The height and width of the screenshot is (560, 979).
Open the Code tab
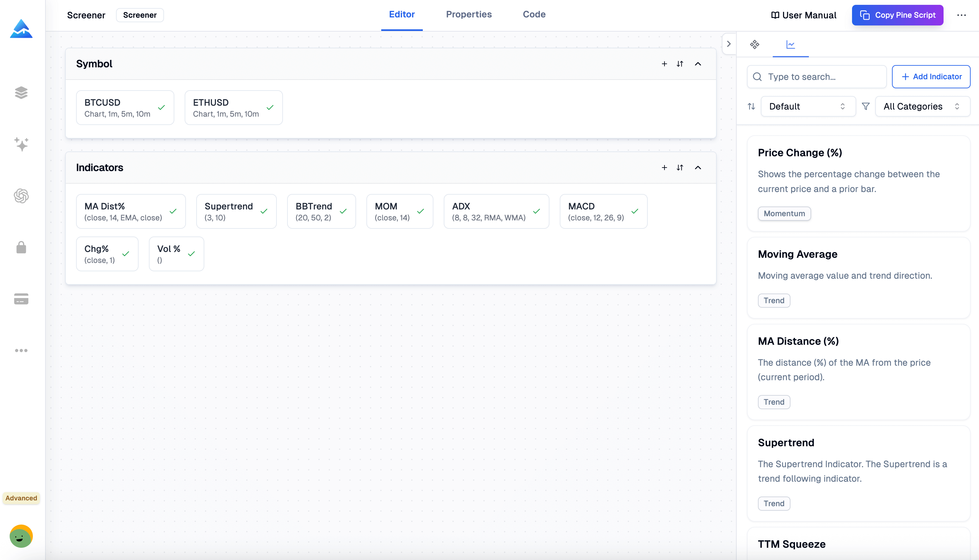(534, 14)
